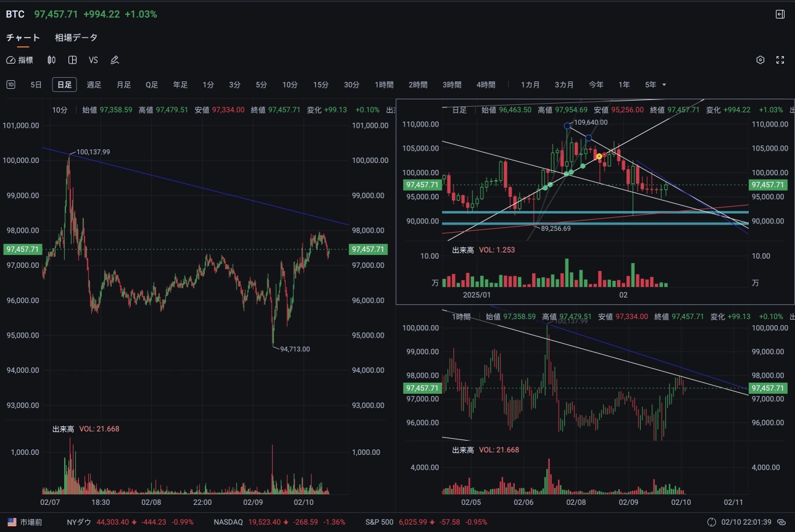Select the 1年 range
The width and height of the screenshot is (795, 532).
click(x=625, y=85)
